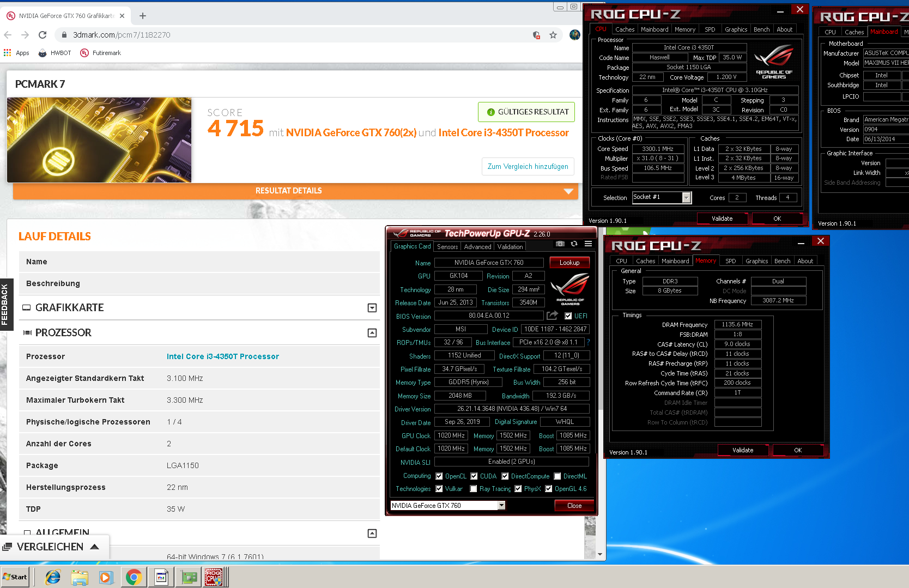Toggle the DirectCompute checkbox
The image size is (909, 588).
(x=505, y=476)
